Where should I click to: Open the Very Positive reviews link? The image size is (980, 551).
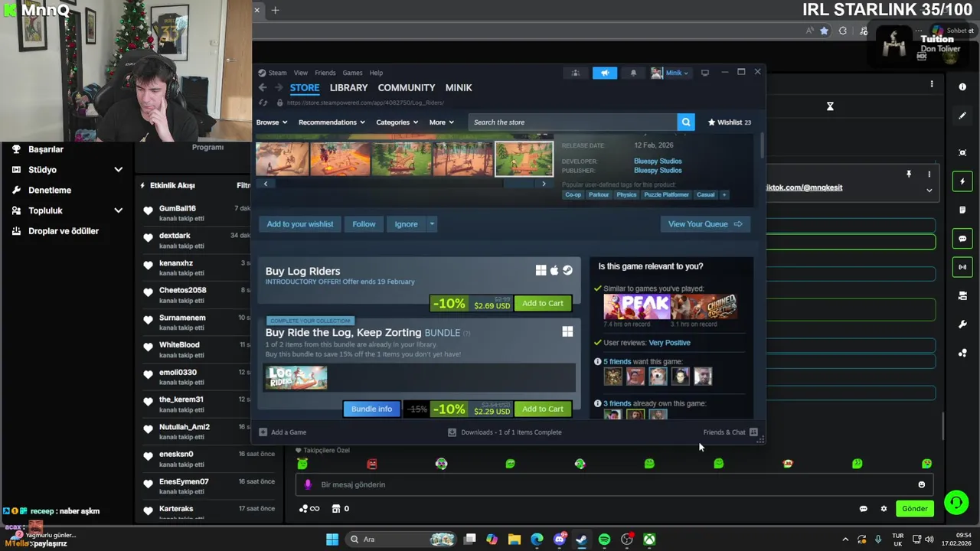(669, 343)
